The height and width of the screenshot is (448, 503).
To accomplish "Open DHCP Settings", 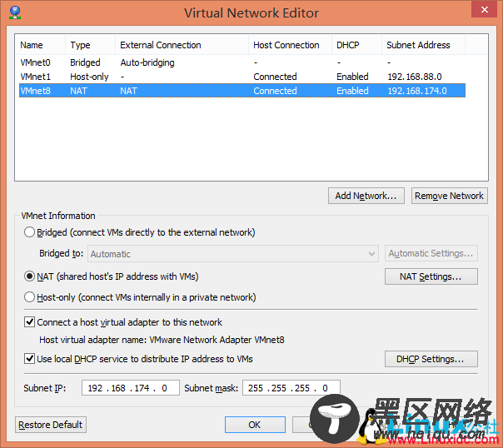I will tap(431, 359).
